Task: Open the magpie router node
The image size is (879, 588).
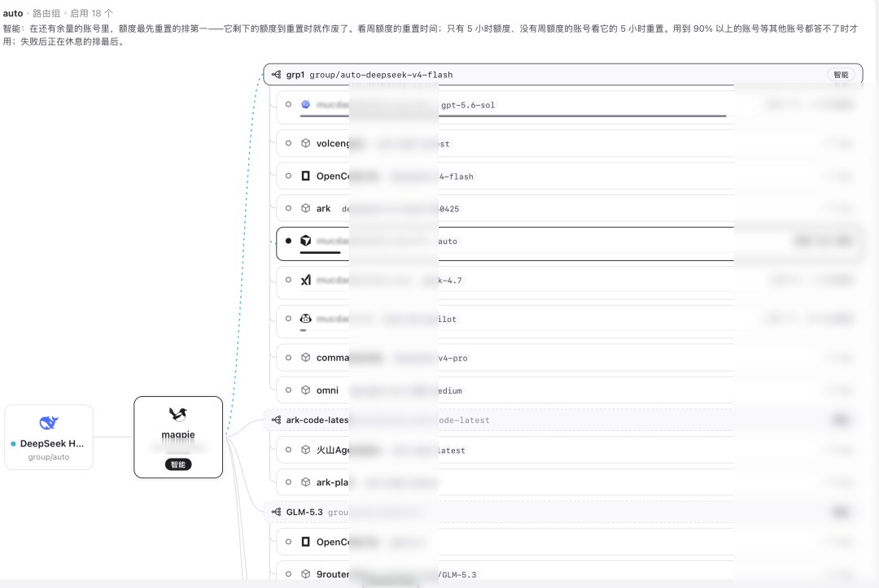Action: click(178, 438)
